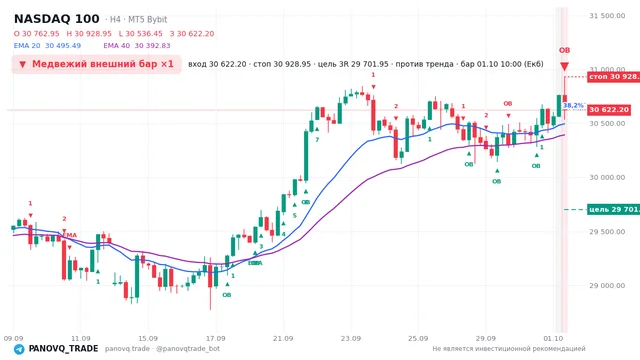The image size is (640, 360).
Task: Click the NASDAQ 100 chart title
Action: click(x=56, y=19)
